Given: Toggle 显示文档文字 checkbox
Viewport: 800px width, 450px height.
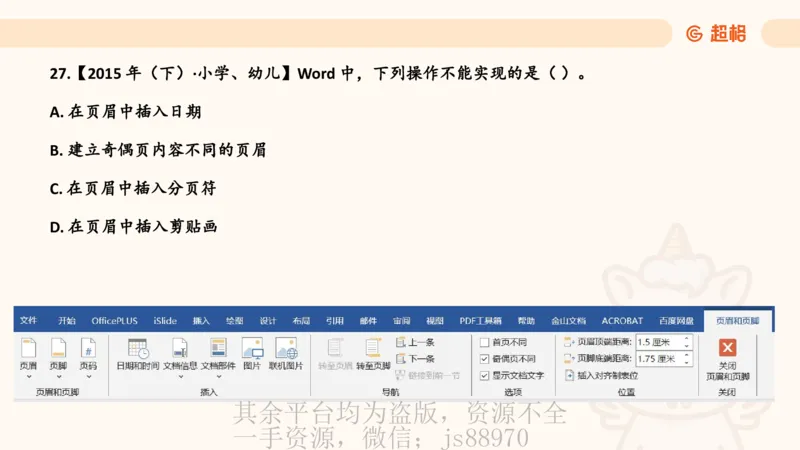Looking at the screenshot, I should click(484, 376).
